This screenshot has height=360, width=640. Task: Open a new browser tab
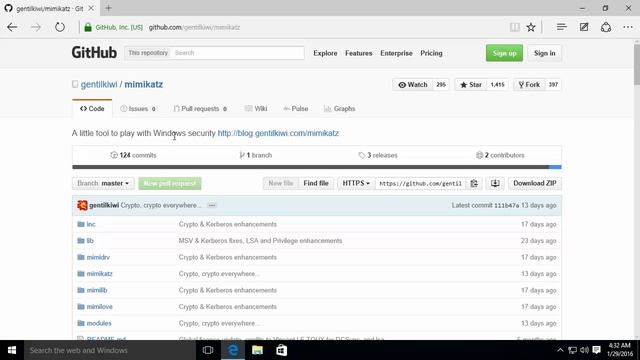[x=109, y=8]
